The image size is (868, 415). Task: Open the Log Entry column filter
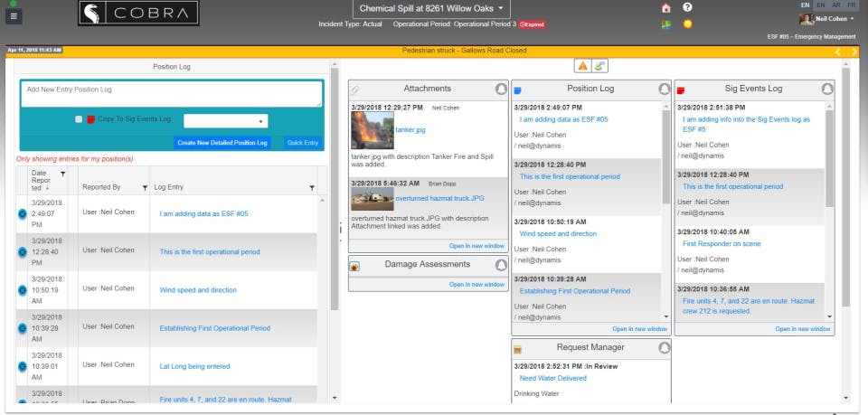tap(312, 188)
